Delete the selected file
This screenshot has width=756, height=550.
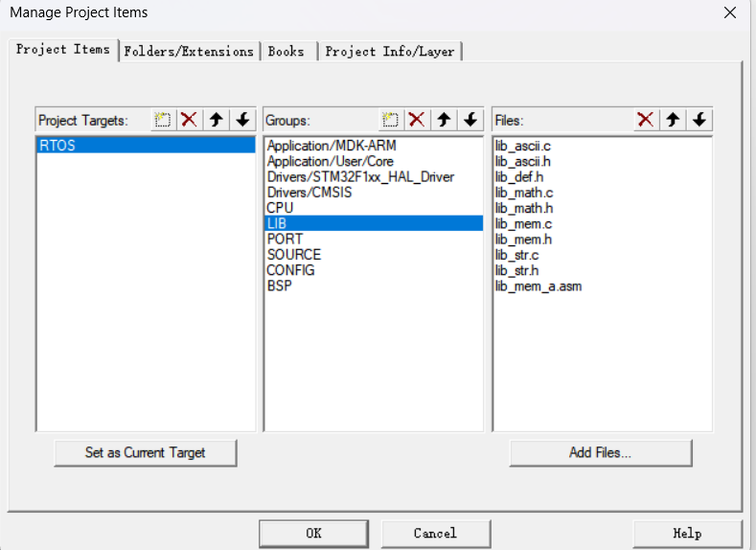[646, 120]
